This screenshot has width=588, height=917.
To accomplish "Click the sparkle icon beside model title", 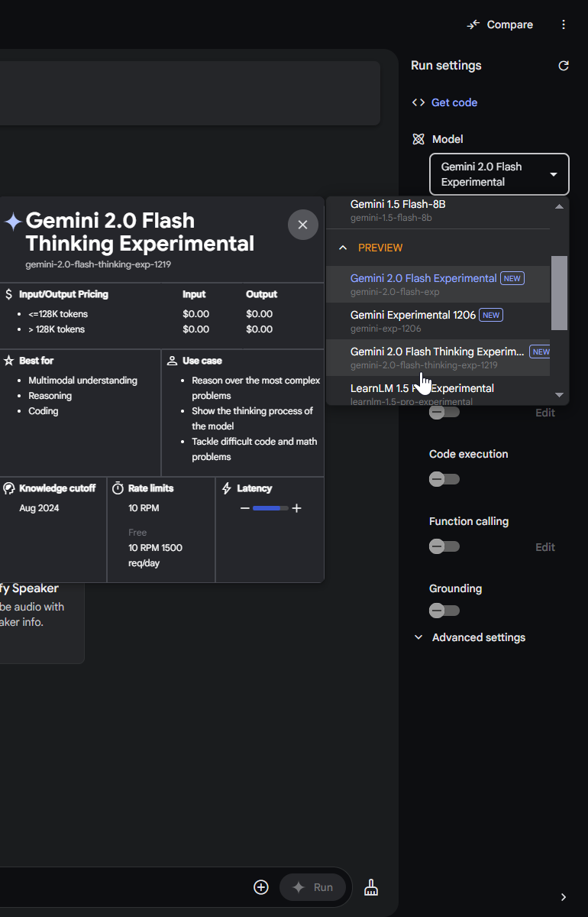I will pyautogui.click(x=12, y=222).
